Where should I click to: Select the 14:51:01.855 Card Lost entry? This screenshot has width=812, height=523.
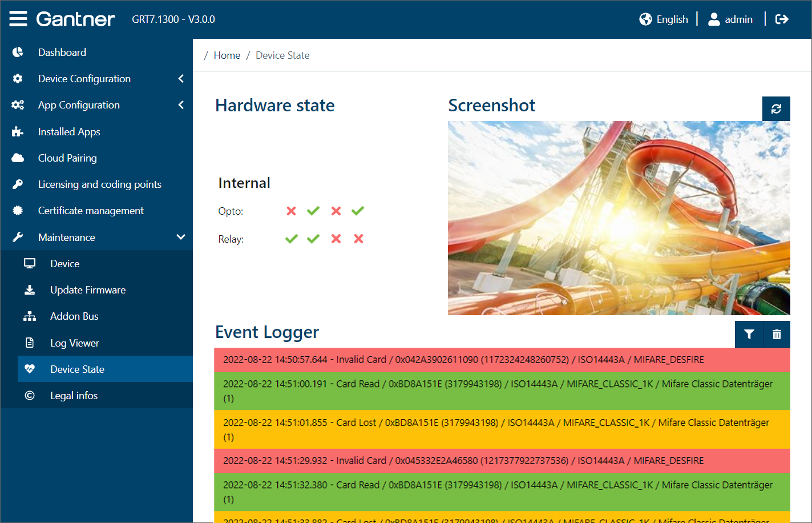[502, 430]
